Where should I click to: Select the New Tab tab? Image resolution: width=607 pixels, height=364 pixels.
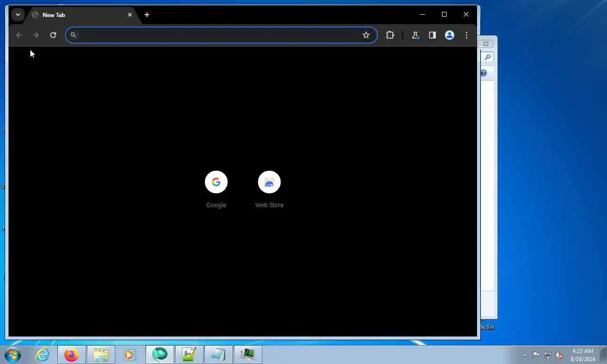pyautogui.click(x=81, y=15)
